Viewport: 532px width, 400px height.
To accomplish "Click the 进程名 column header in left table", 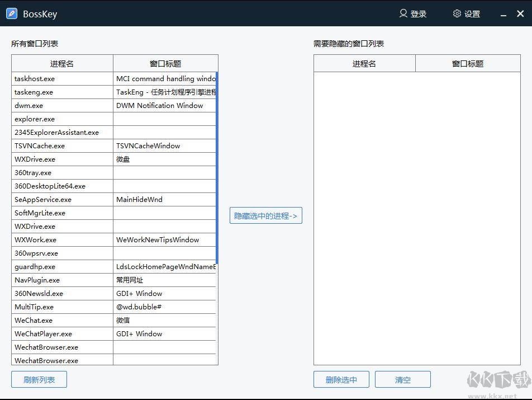I will tap(61, 63).
